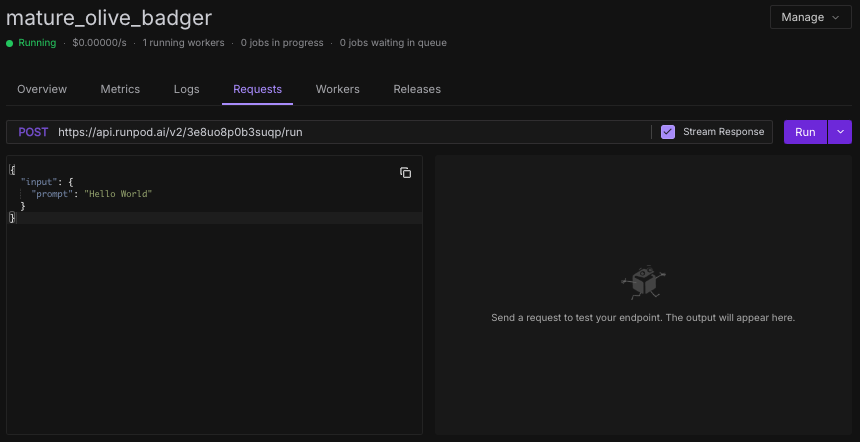Image resolution: width=860 pixels, height=442 pixels.
Task: Click the "Send a request" placeholder message
Action: coord(642,318)
